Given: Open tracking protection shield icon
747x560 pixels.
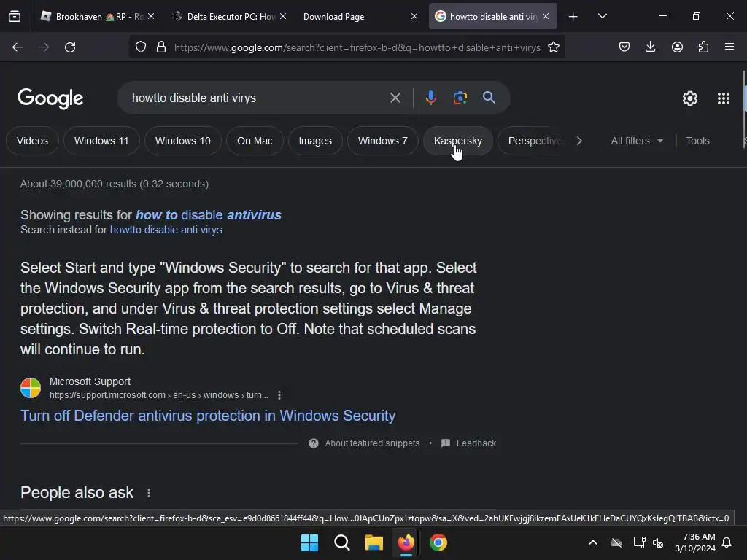Looking at the screenshot, I should [141, 47].
